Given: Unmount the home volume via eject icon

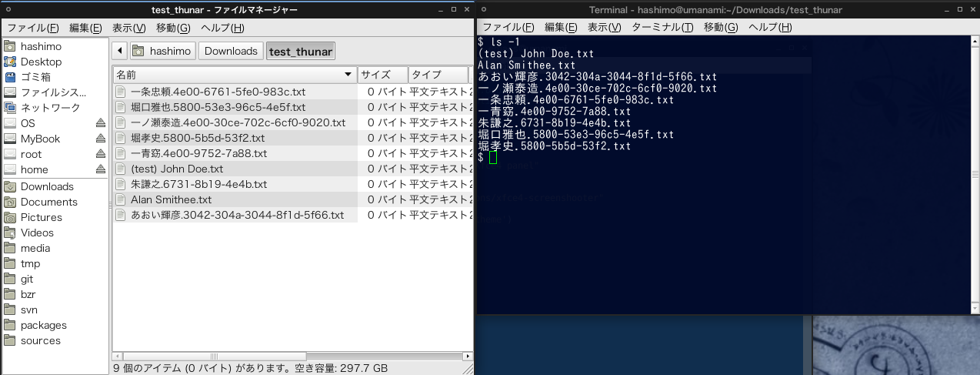Looking at the screenshot, I should tap(100, 169).
